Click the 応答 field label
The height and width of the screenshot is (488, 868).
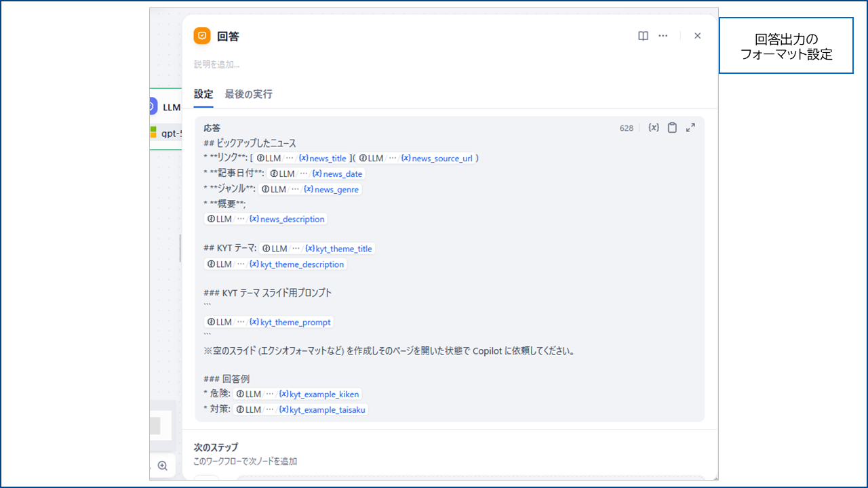click(212, 127)
